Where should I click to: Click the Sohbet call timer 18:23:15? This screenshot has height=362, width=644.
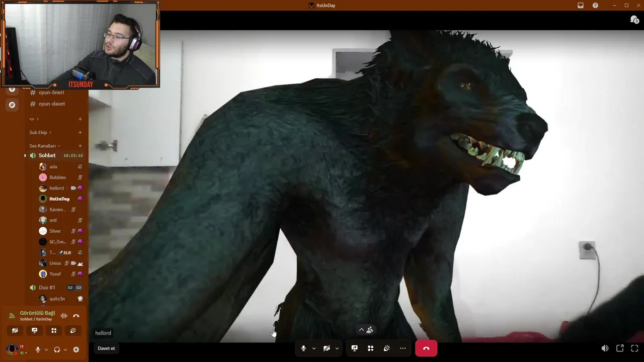(73, 155)
